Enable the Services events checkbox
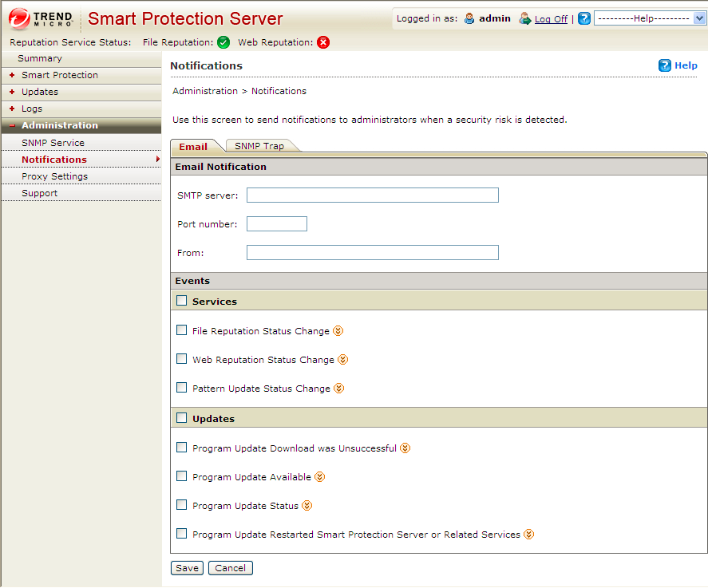This screenshot has height=588, width=708. pyautogui.click(x=182, y=302)
